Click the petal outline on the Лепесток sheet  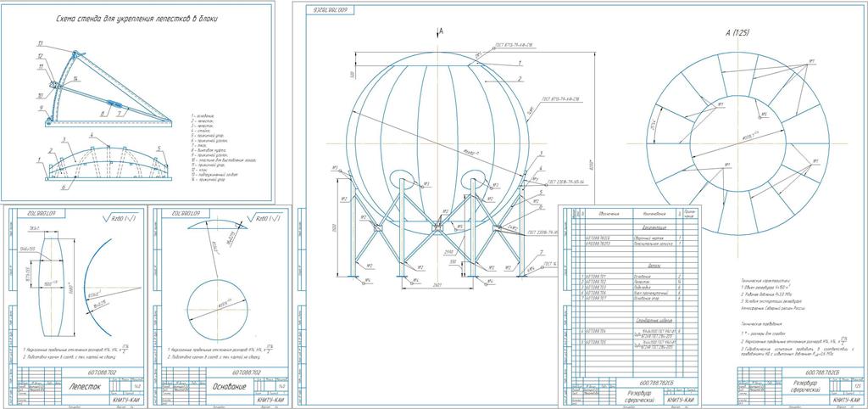point(51,287)
